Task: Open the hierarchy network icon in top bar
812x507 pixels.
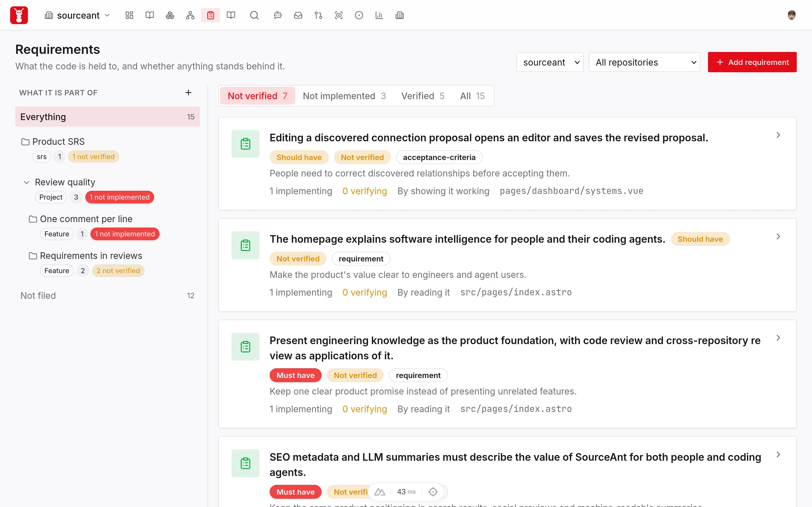Action: 190,16
